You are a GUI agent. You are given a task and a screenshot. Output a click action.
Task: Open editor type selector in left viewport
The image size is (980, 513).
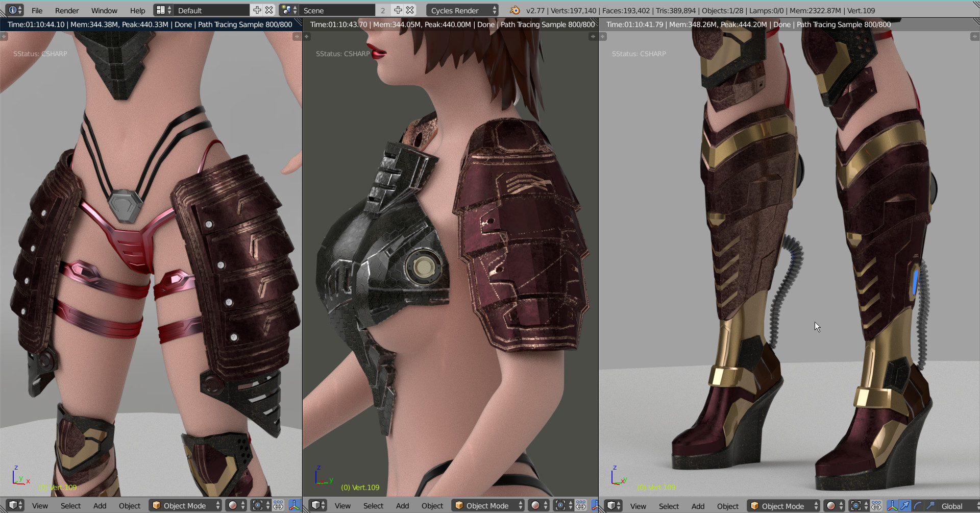tap(16, 505)
